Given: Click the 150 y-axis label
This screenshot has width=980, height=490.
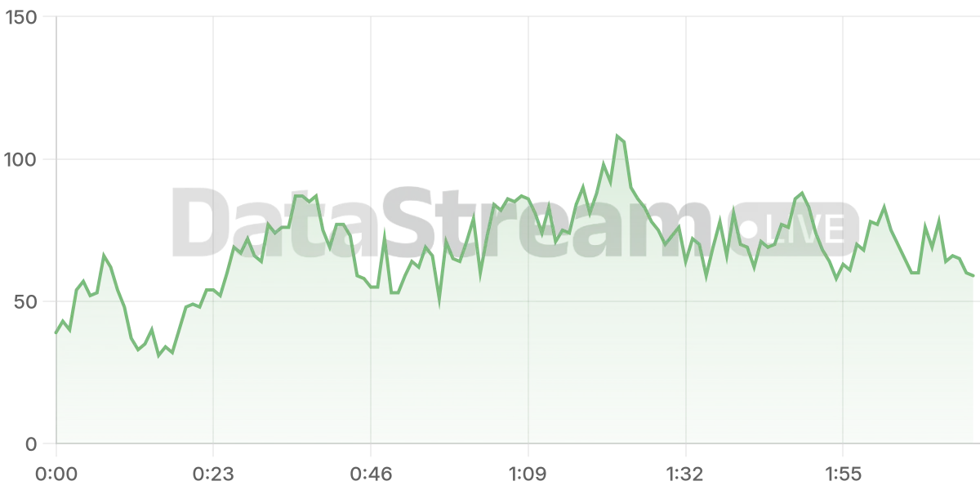Looking at the screenshot, I should pyautogui.click(x=20, y=17).
